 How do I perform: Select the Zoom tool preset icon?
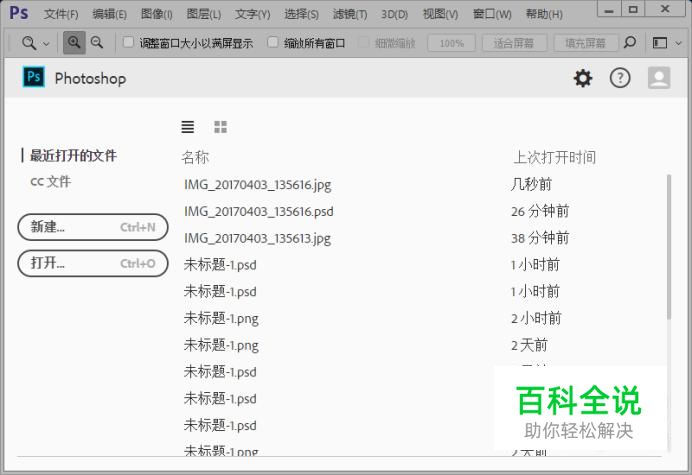[x=29, y=43]
